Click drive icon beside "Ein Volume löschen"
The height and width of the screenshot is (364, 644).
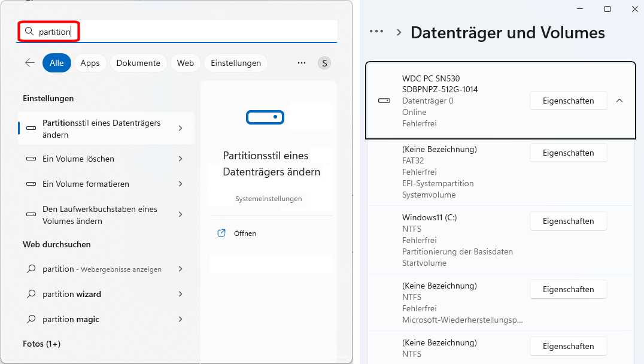30,159
